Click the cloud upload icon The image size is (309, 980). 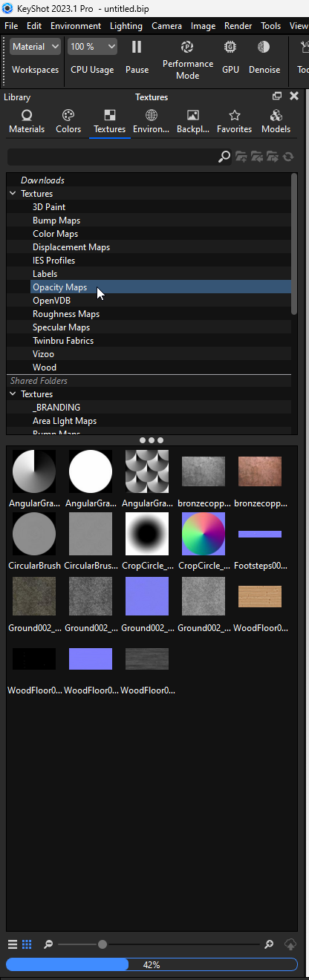(x=290, y=944)
